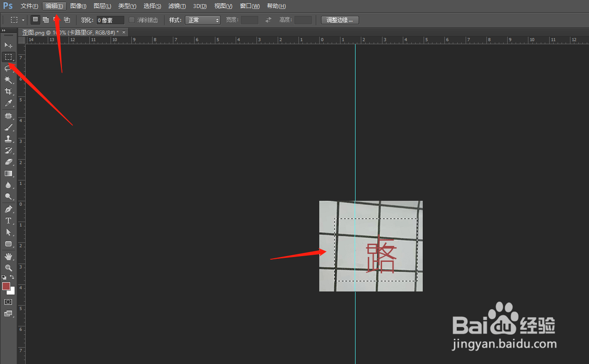Viewport: 589px width, 364px height.
Task: Open the Window (窗口) menu
Action: click(x=250, y=6)
